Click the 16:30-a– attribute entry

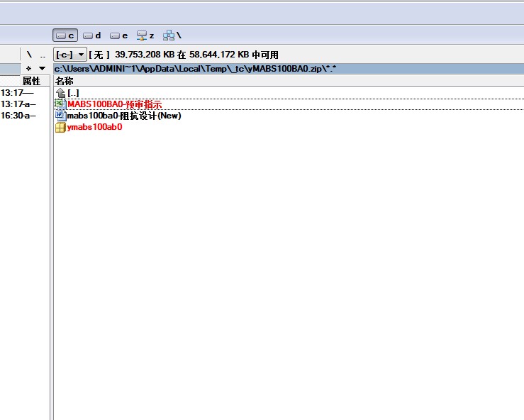coord(18,116)
